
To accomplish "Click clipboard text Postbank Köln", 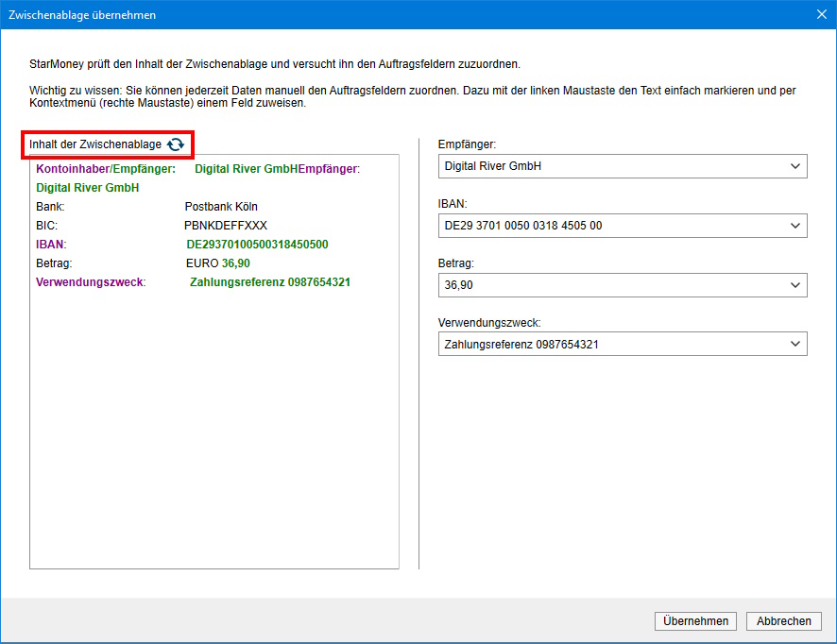I will pyautogui.click(x=221, y=207).
